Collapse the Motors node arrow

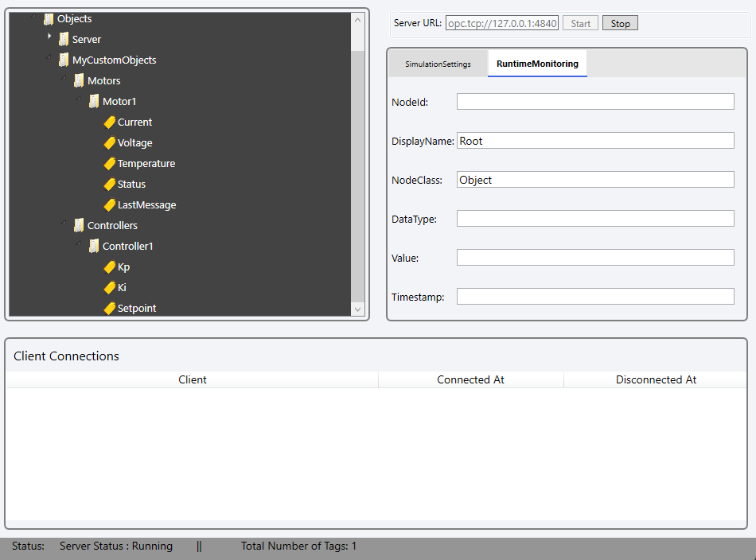click(64, 78)
